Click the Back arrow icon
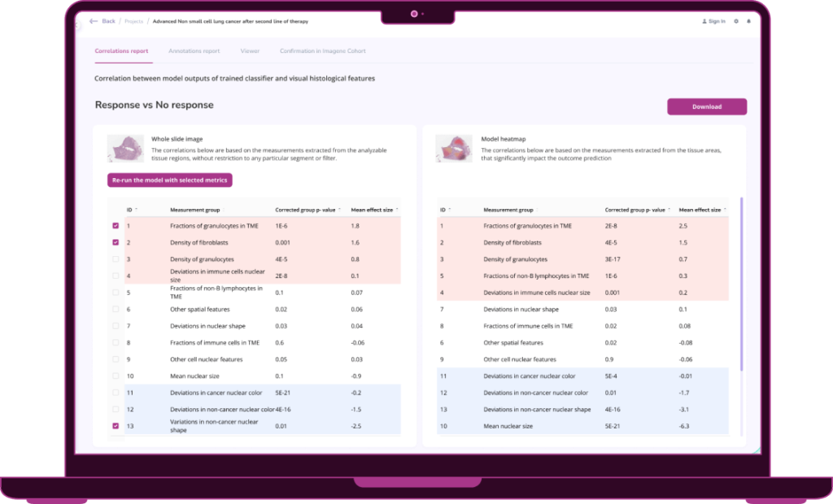This screenshot has width=833, height=504. tap(94, 21)
